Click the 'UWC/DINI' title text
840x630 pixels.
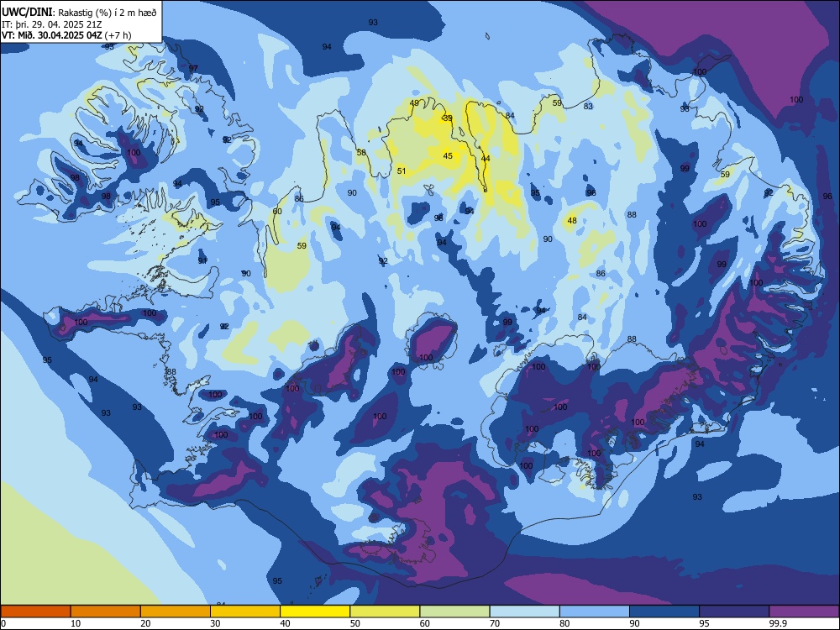click(28, 13)
